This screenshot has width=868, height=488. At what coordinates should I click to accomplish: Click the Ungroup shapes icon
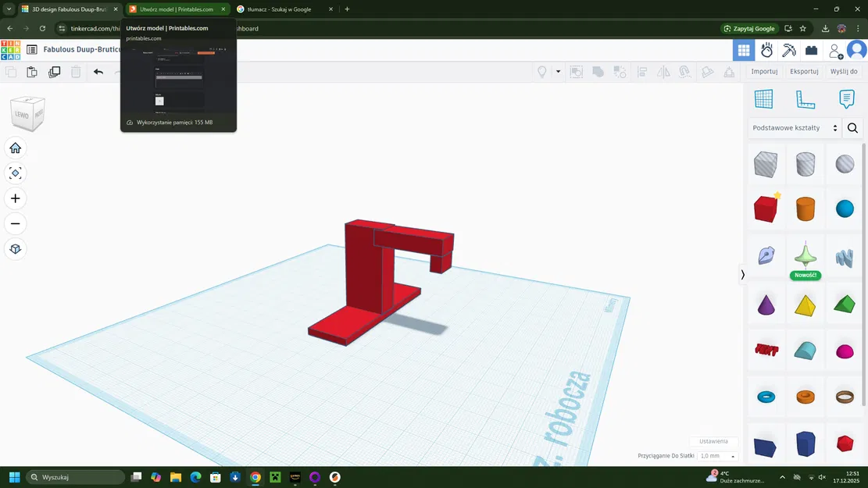point(620,71)
